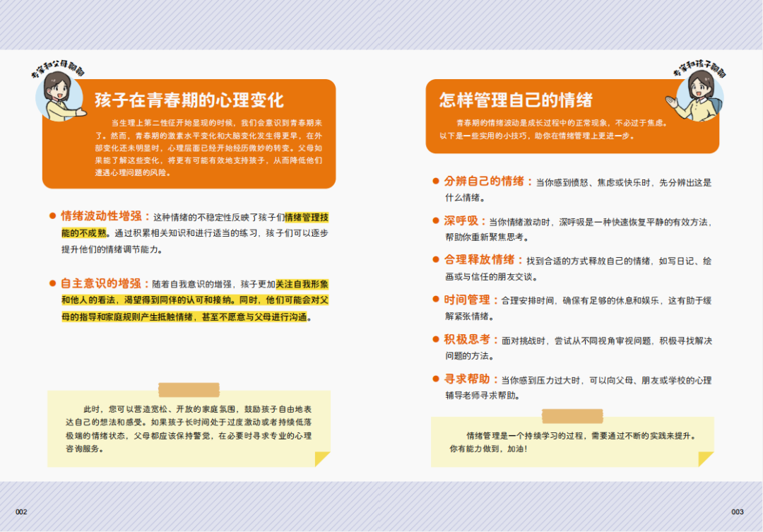The image size is (763, 532).
Task: Select the heading 寻求帮助
Action: (x=467, y=379)
